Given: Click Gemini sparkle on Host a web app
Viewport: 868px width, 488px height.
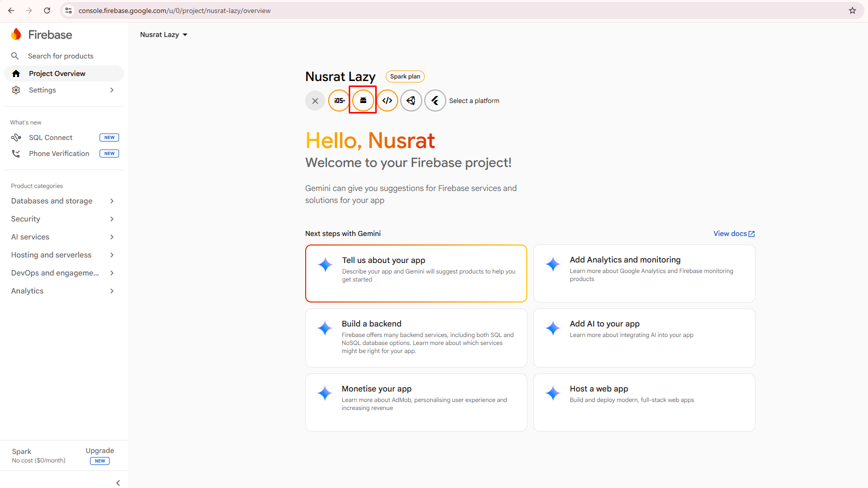Looking at the screenshot, I should pos(553,393).
